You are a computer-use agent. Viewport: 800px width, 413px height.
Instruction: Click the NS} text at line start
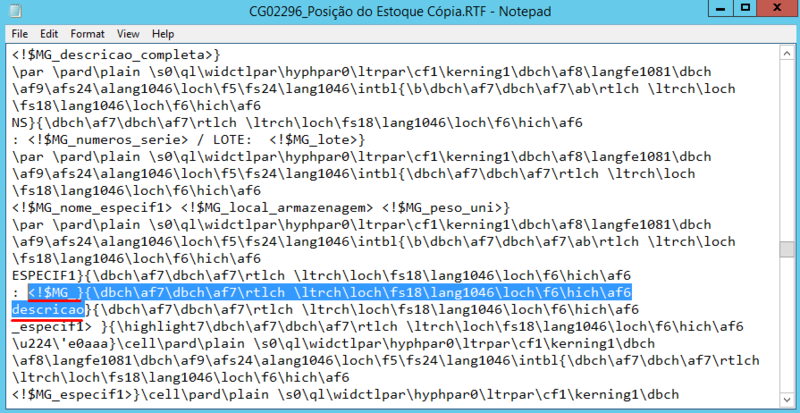tap(23, 123)
